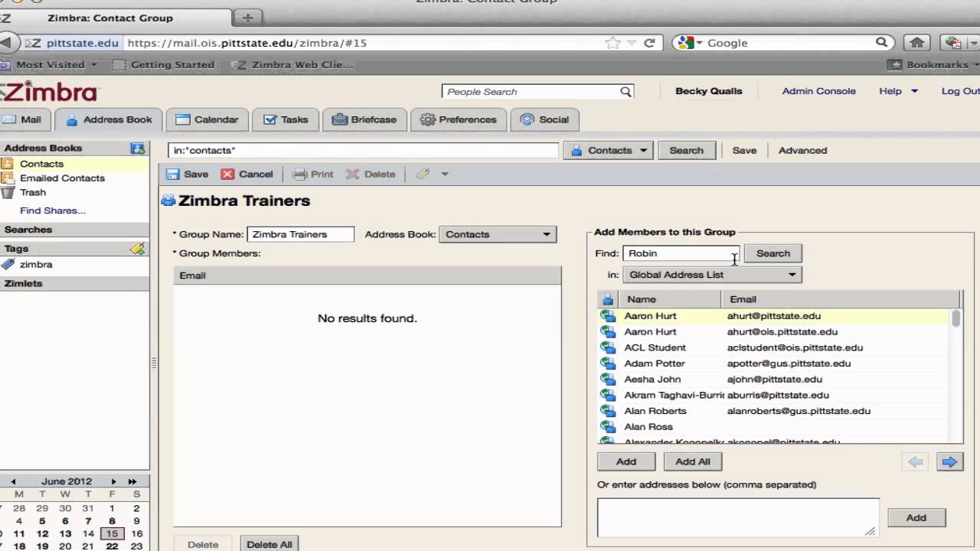Screen dimensions: 980x551
Task: Select June 15 in mini calendar
Action: pos(112,533)
